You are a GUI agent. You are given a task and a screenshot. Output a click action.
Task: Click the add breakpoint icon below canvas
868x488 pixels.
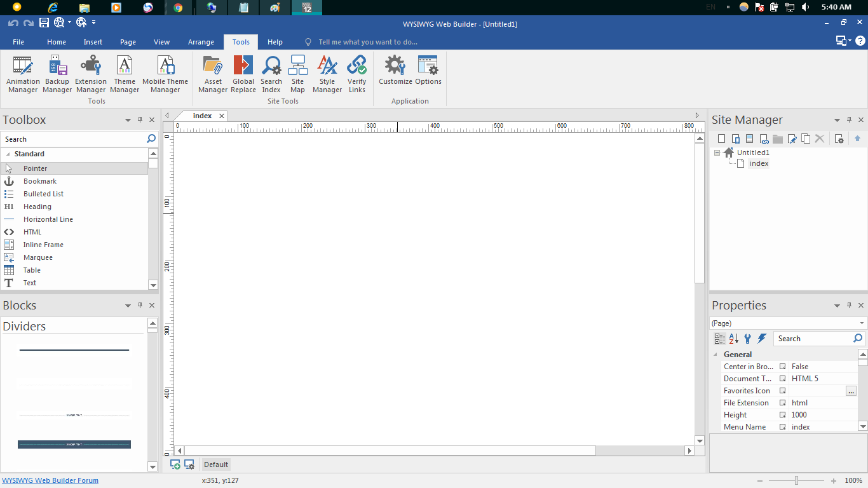coord(175,464)
